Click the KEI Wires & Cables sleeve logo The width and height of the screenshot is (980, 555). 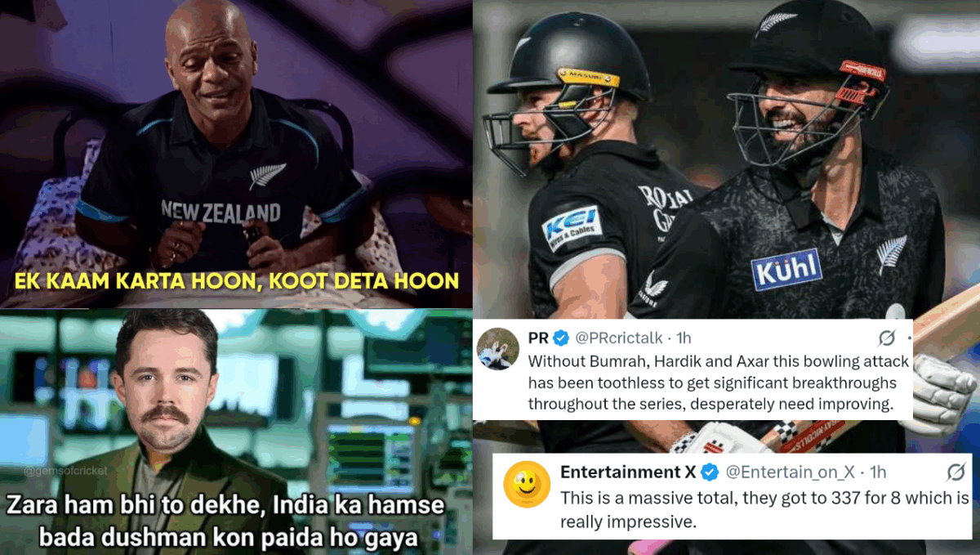pyautogui.click(x=572, y=228)
